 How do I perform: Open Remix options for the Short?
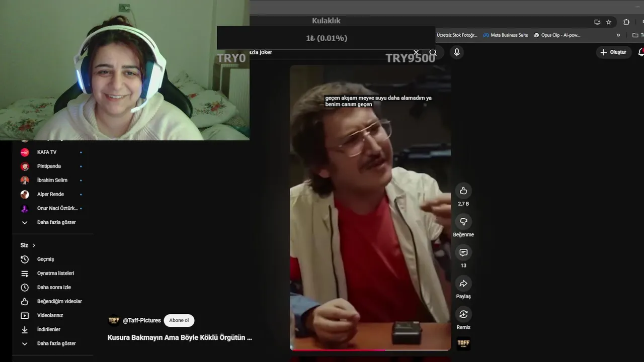pos(463,314)
